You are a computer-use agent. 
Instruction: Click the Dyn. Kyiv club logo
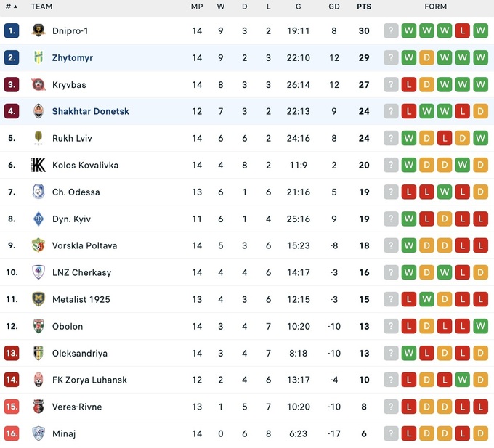(39, 219)
